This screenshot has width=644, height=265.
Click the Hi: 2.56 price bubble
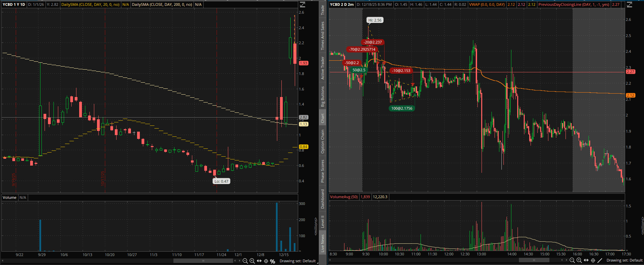(375, 20)
